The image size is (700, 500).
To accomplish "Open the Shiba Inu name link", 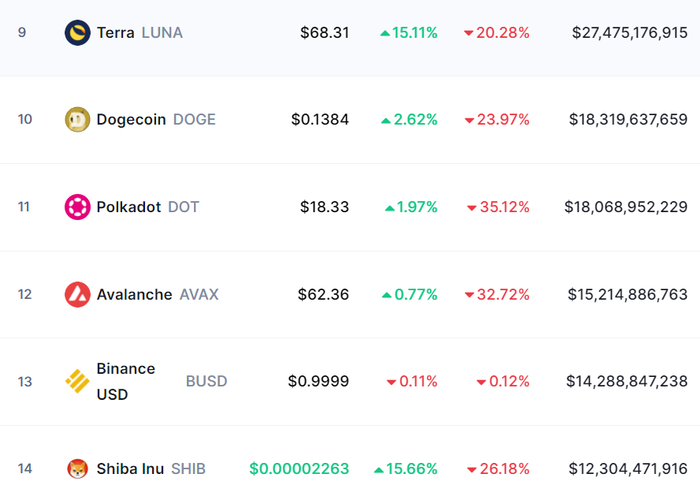I will (x=130, y=469).
